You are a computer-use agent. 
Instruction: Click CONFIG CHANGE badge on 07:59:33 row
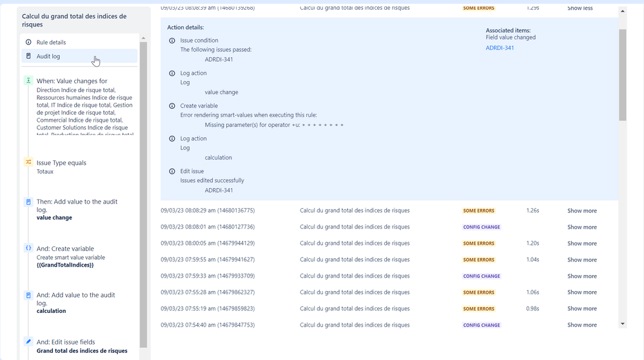click(x=482, y=276)
